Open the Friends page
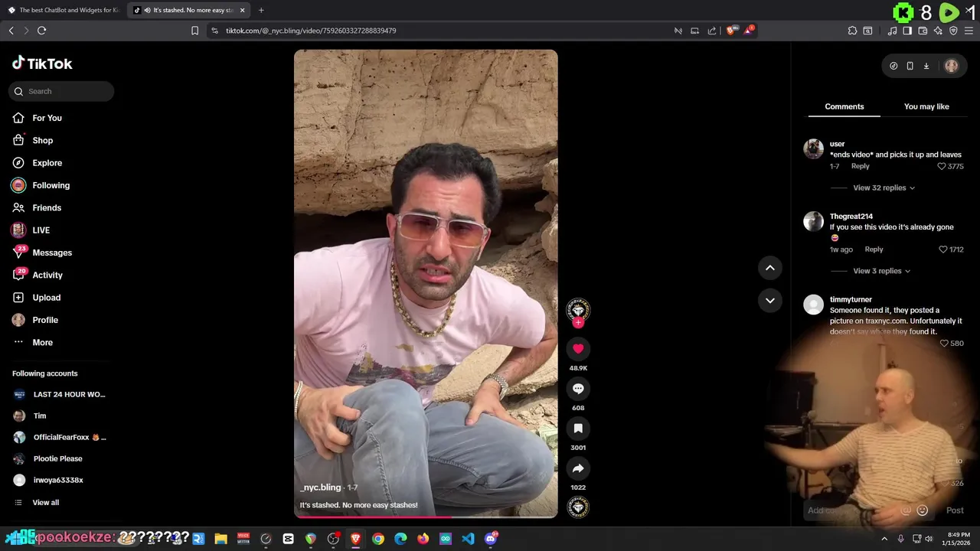 click(46, 207)
